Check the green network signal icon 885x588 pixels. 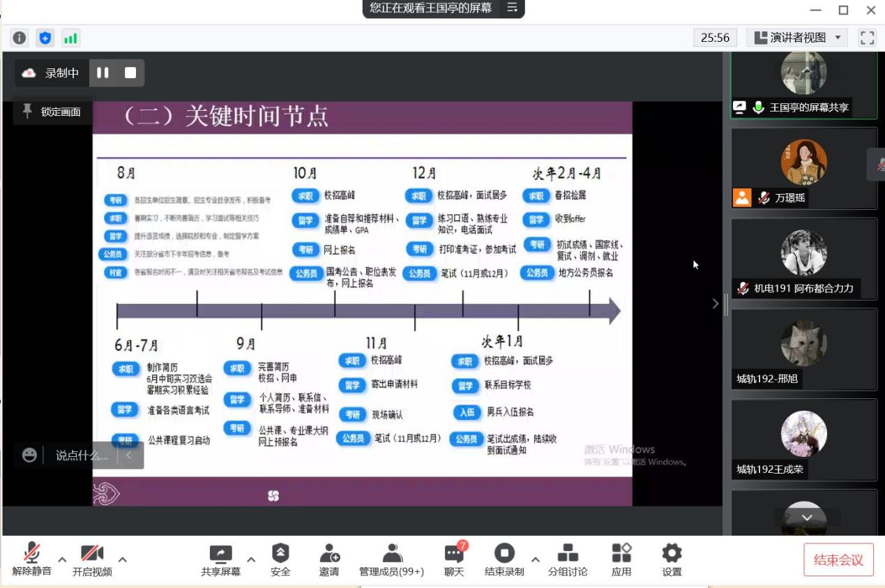pyautogui.click(x=70, y=38)
